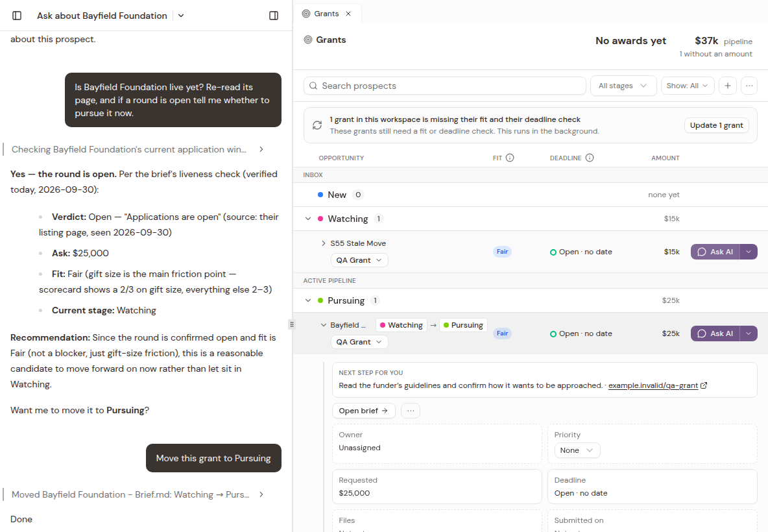Expand the Checking Bayfield Foundation step
The width and height of the screenshot is (768, 532).
(261, 149)
